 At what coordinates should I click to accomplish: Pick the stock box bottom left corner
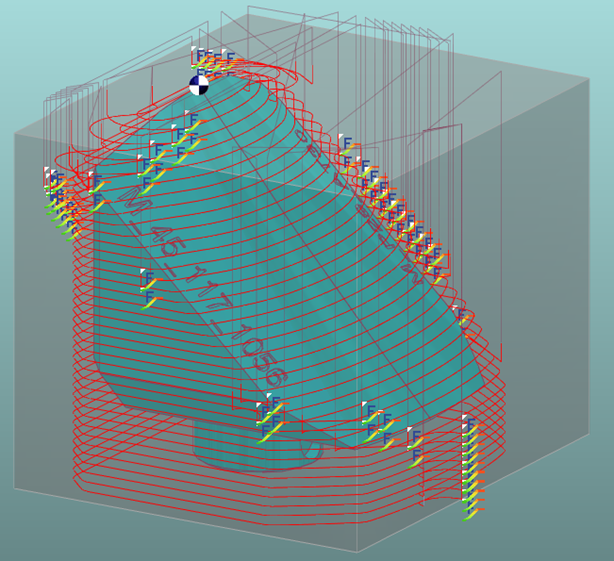14,488
